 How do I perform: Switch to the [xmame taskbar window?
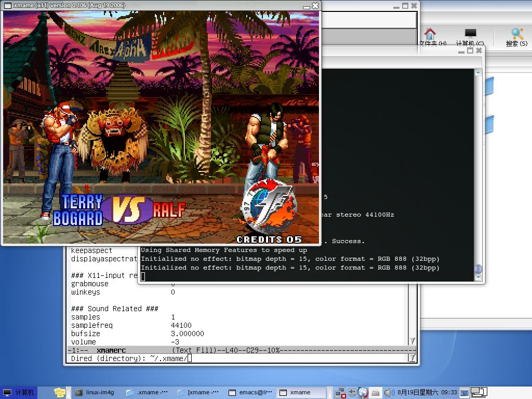click(199, 393)
